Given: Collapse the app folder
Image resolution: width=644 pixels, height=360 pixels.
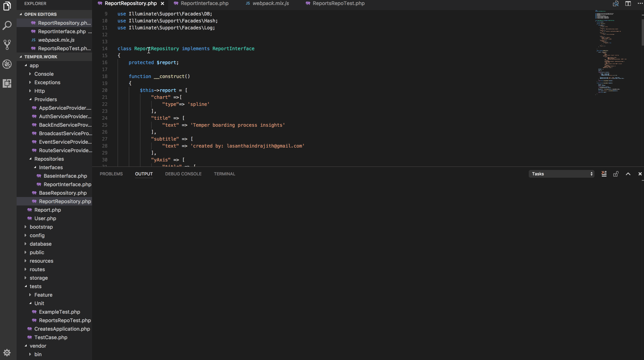Looking at the screenshot, I should [x=54, y=66].
